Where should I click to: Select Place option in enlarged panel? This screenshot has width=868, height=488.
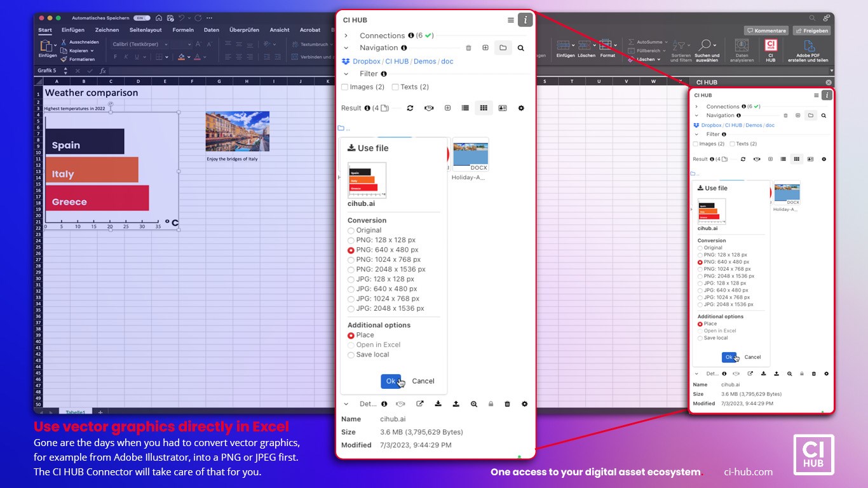[351, 335]
